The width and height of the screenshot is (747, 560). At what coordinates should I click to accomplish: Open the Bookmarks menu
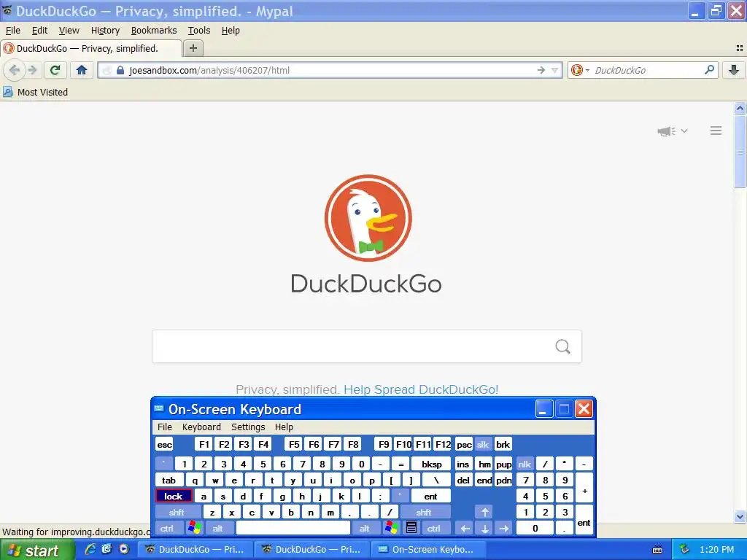pos(154,31)
